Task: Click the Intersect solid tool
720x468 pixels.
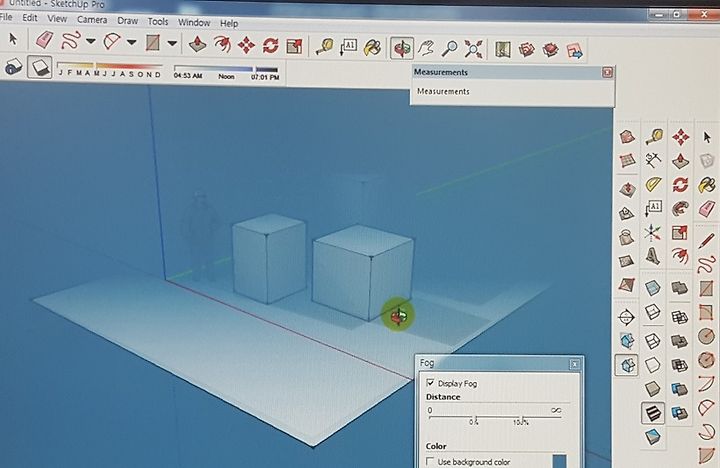Action: (680, 317)
